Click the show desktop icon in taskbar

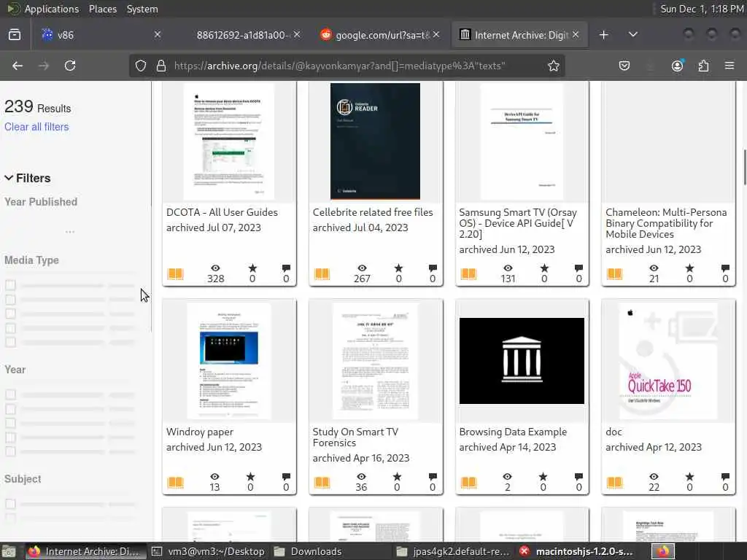(x=9, y=551)
